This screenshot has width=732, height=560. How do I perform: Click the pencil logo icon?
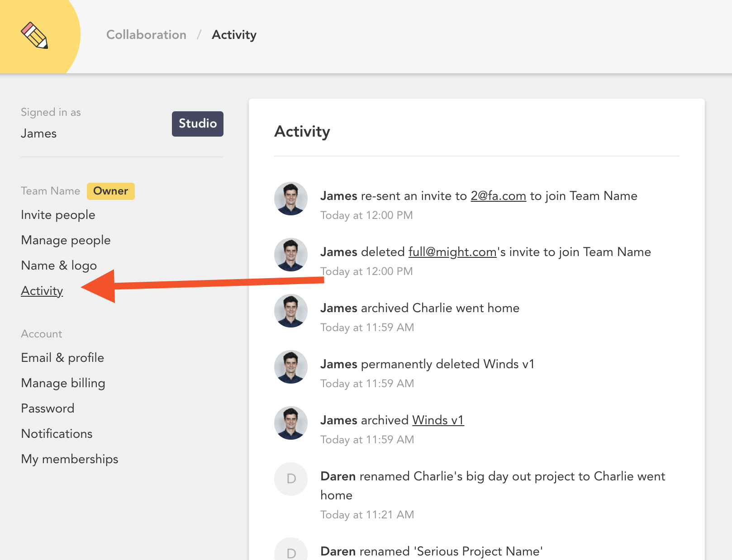click(x=34, y=35)
